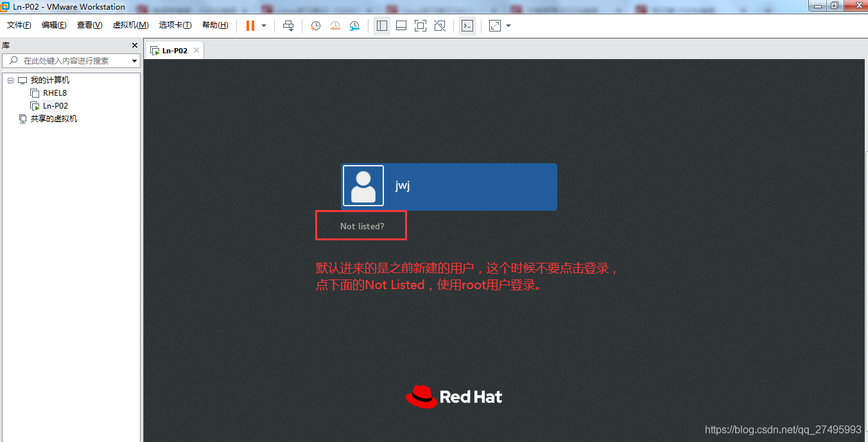The height and width of the screenshot is (442, 868).
Task: Minimize the VMware Workstation window
Action: point(817,5)
